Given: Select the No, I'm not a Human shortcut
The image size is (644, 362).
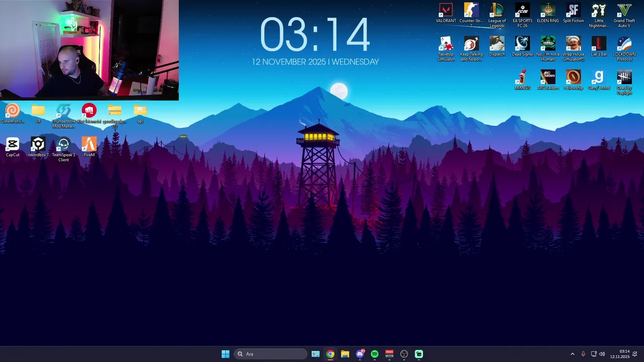Looking at the screenshot, I should pyautogui.click(x=548, y=49).
